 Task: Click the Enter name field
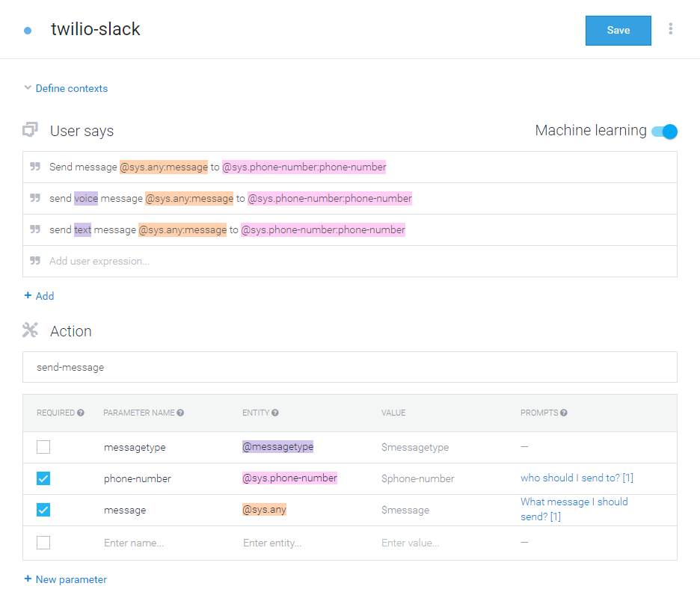[x=134, y=543]
